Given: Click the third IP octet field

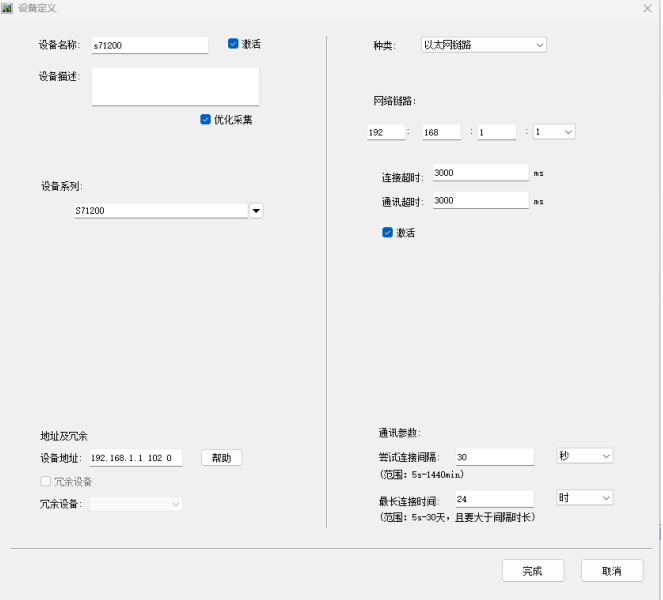Looking at the screenshot, I should click(497, 132).
